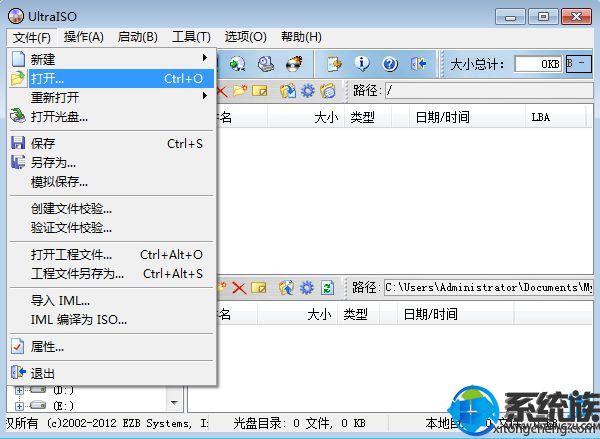
Task: Open the 文件(F) menu
Action: (32, 38)
